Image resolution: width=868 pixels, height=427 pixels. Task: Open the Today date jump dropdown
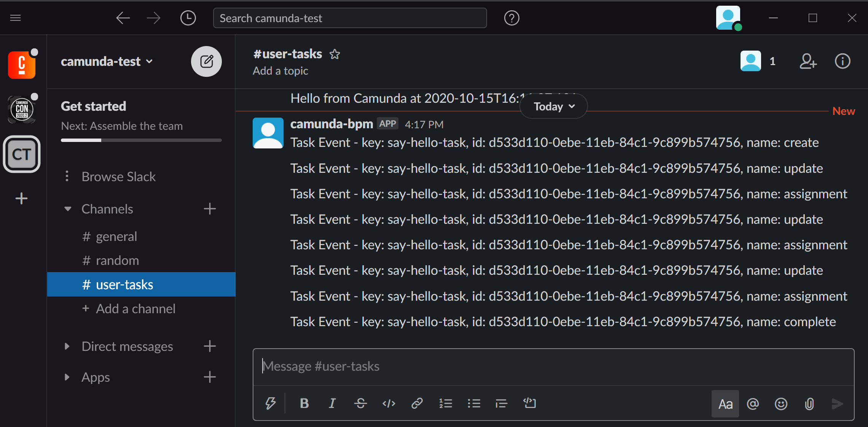point(553,107)
